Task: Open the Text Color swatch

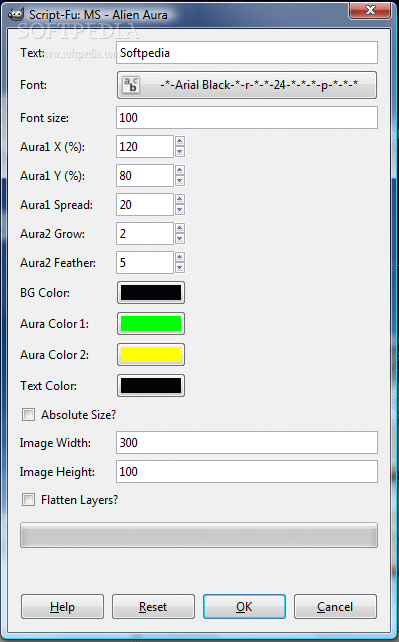Action: click(151, 386)
